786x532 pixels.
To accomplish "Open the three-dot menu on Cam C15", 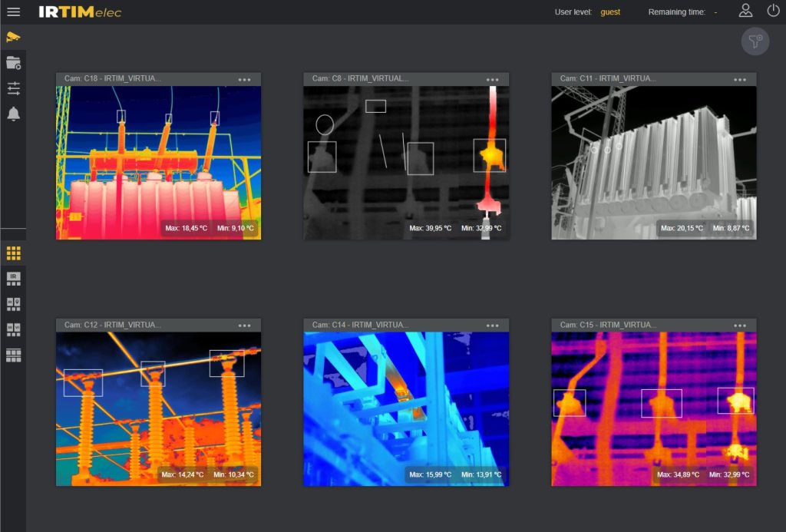I will tap(740, 325).
